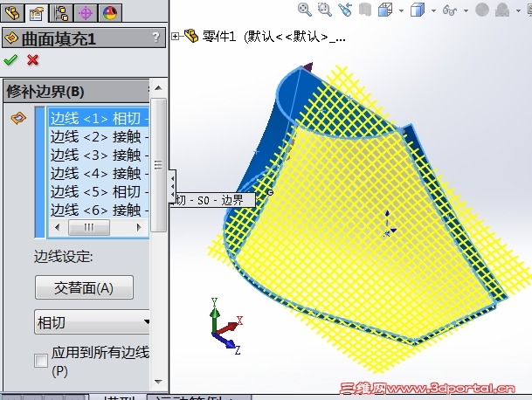
Task: Click list horizontal scrollbar right arrow
Action: point(139,227)
